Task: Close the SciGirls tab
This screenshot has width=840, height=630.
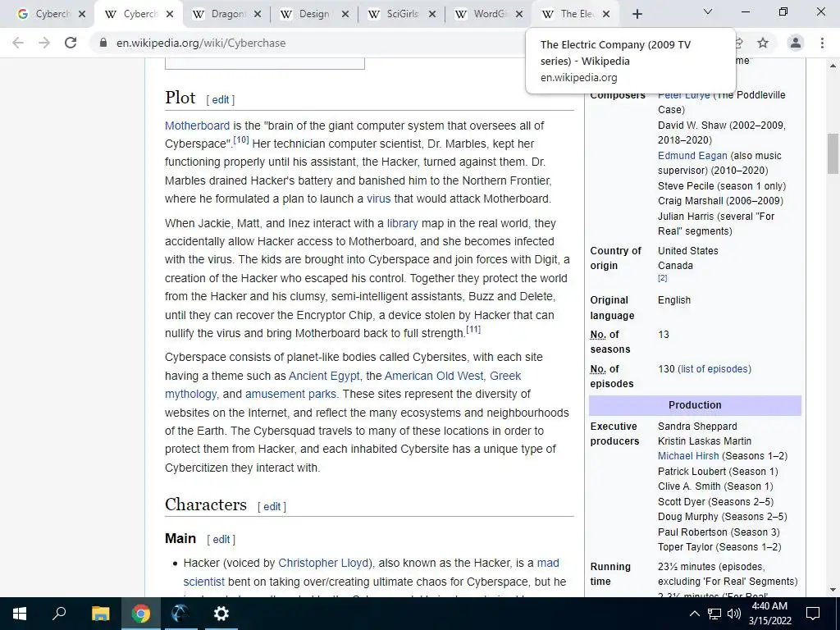Action: click(432, 14)
